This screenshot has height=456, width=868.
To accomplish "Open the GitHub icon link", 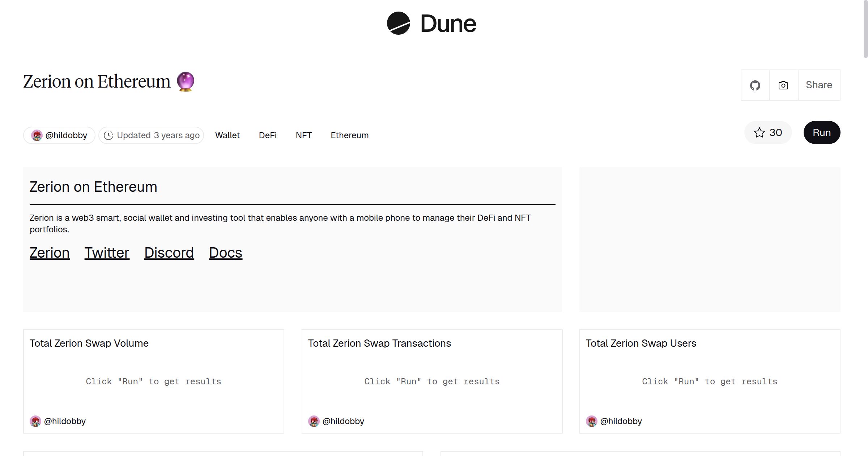I will pyautogui.click(x=755, y=85).
